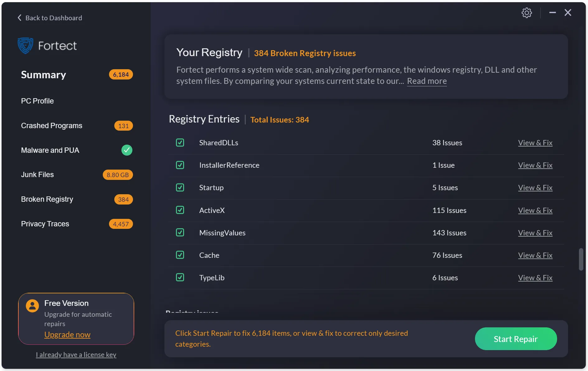
Task: Click the green checkmark on Malware and PUA
Action: point(127,150)
